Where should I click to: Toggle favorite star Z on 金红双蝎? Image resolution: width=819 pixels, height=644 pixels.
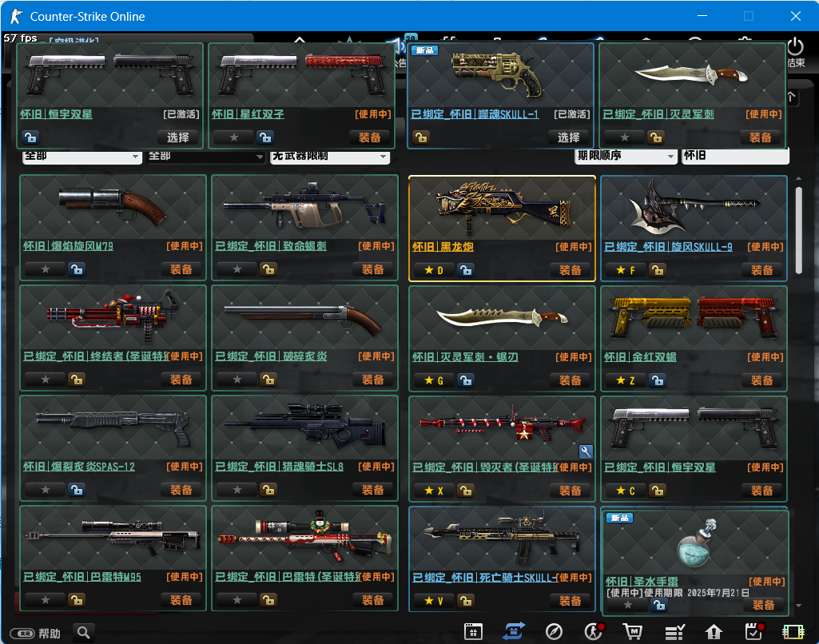(625, 380)
